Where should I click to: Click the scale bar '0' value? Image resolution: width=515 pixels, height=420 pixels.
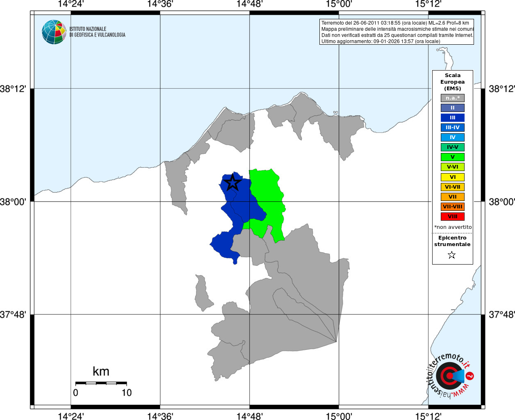[x=75, y=393]
